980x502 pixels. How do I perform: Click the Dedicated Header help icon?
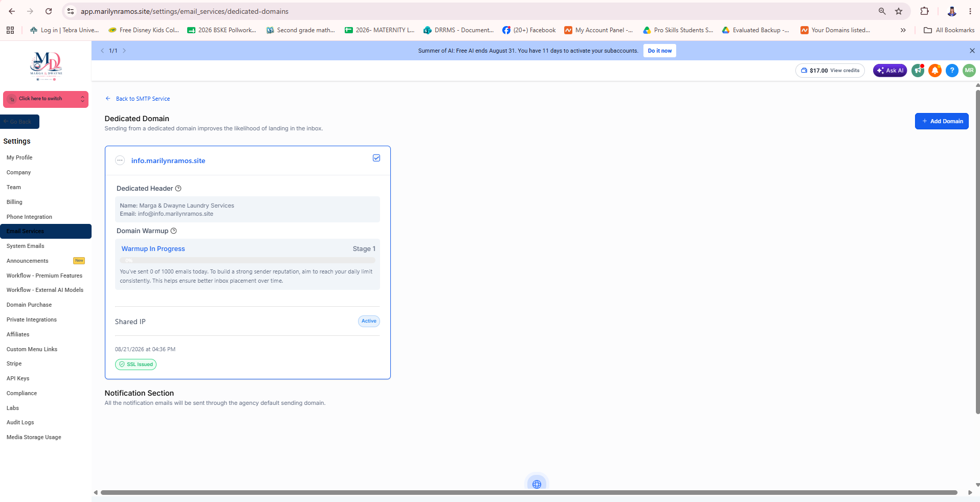click(178, 189)
